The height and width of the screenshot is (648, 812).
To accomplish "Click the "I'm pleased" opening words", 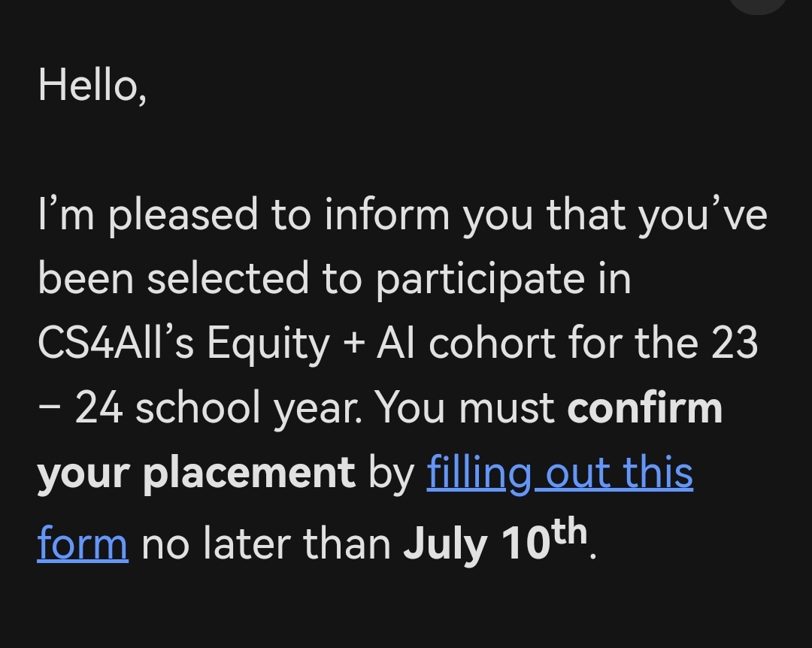I will [149, 216].
